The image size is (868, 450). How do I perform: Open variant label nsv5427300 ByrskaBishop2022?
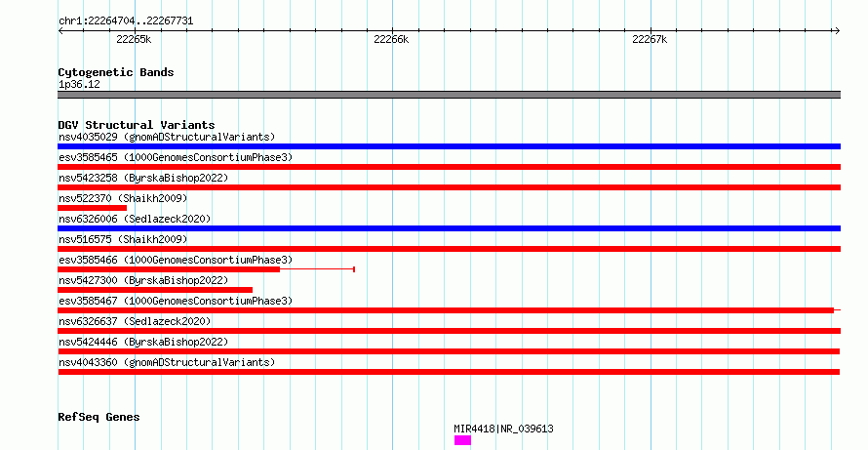[x=143, y=280]
